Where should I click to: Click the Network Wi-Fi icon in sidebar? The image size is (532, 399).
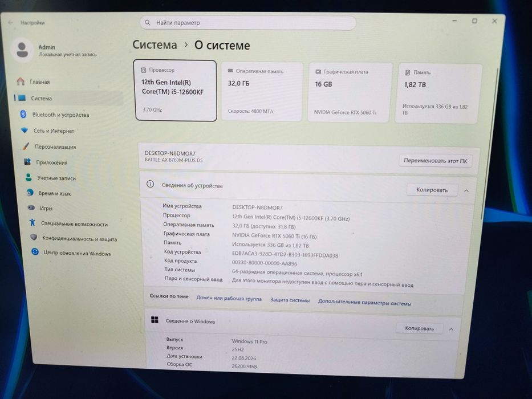25,131
